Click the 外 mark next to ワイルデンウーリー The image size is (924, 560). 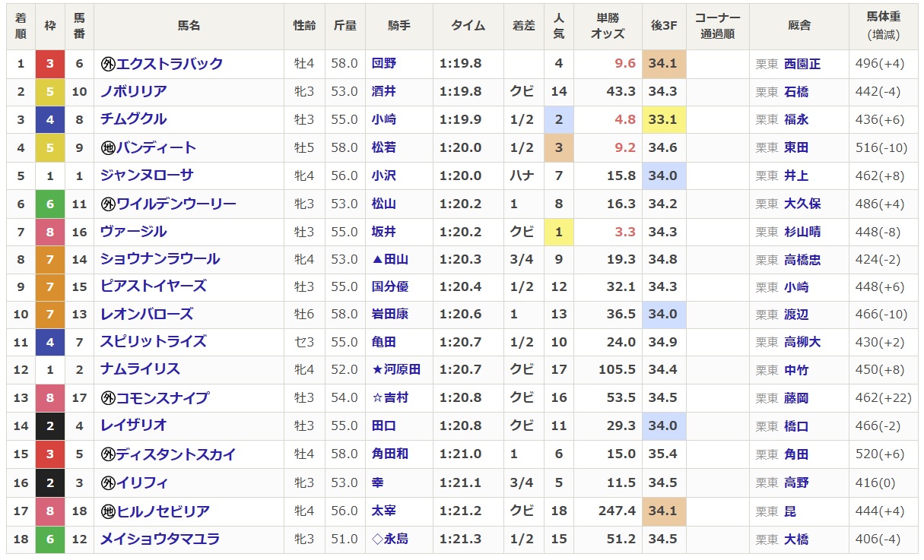(x=107, y=204)
